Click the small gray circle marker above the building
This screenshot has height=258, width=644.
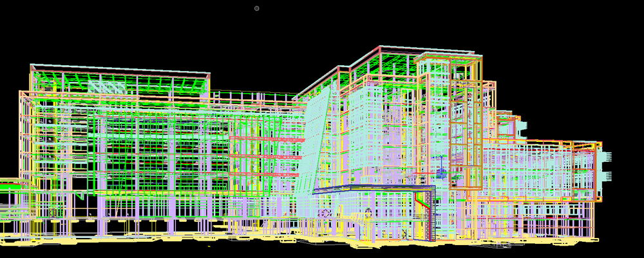pyautogui.click(x=257, y=8)
